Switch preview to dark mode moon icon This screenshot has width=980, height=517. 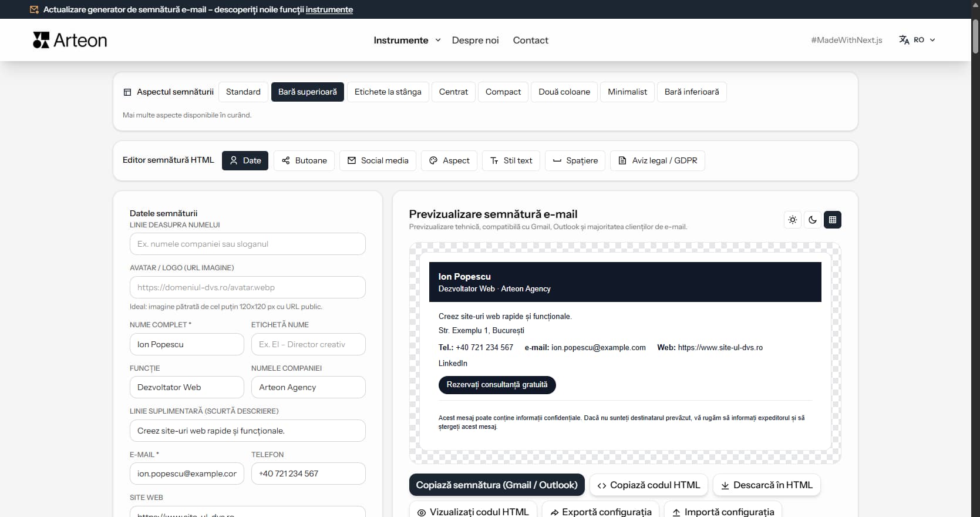click(x=813, y=220)
